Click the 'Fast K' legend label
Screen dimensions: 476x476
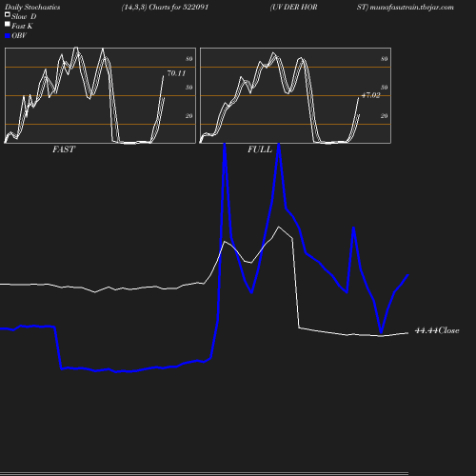tap(22, 26)
